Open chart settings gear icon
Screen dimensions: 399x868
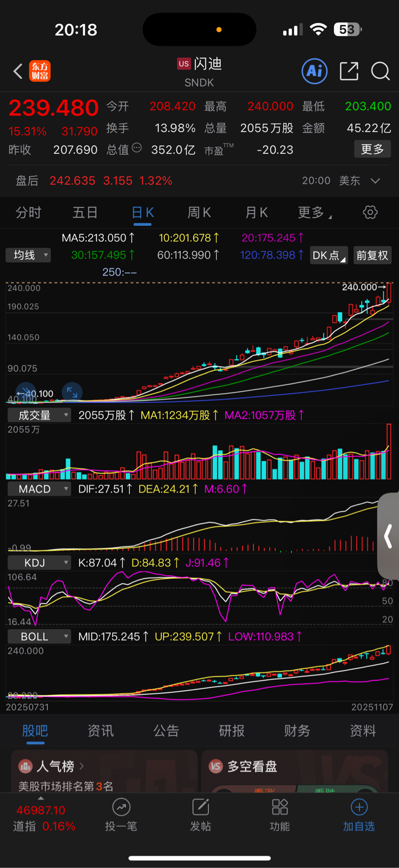point(370,212)
